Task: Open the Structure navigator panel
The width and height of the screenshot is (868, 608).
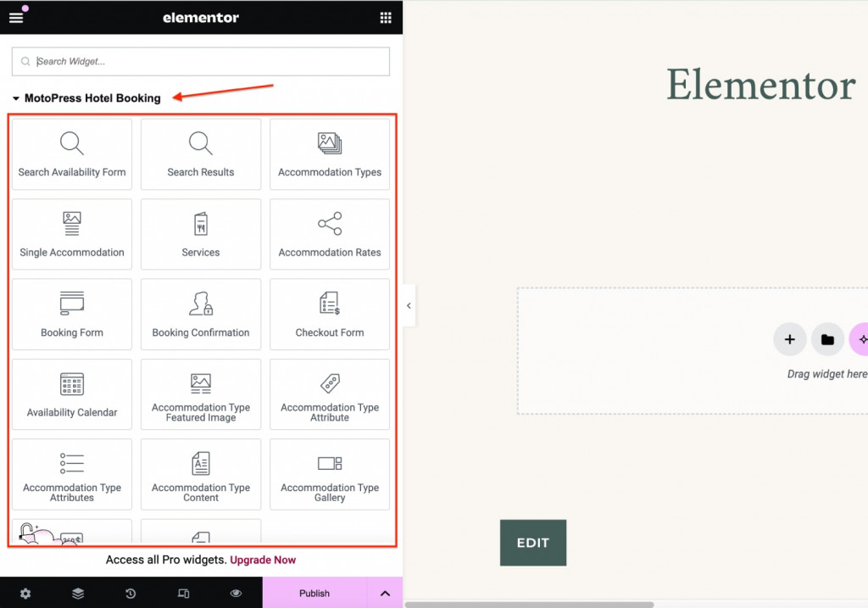Action: click(x=78, y=594)
